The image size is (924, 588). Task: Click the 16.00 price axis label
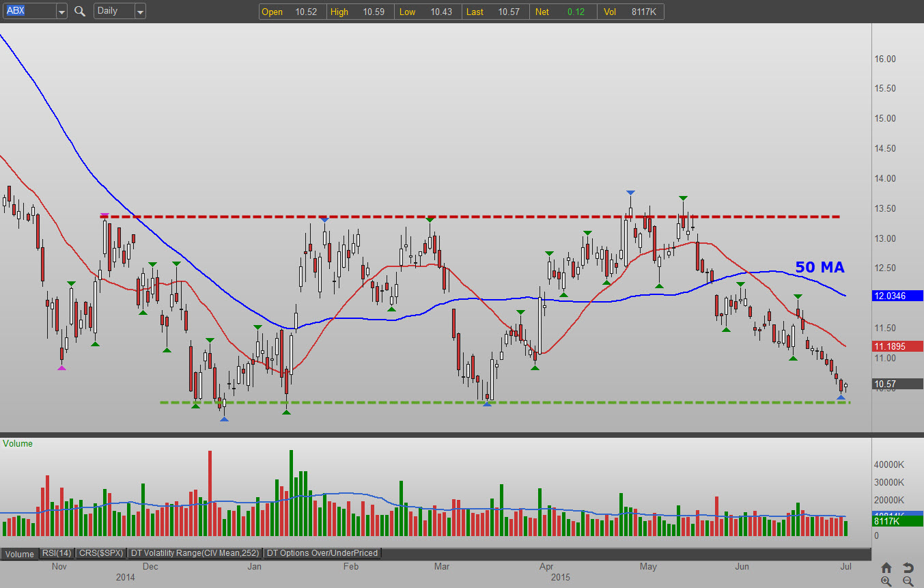point(886,59)
